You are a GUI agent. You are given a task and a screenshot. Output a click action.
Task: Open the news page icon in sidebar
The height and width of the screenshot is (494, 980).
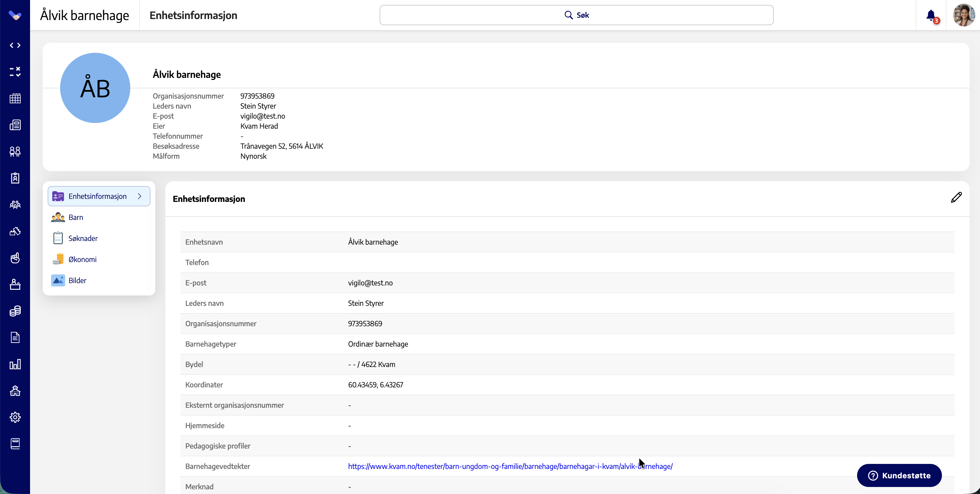click(15, 125)
